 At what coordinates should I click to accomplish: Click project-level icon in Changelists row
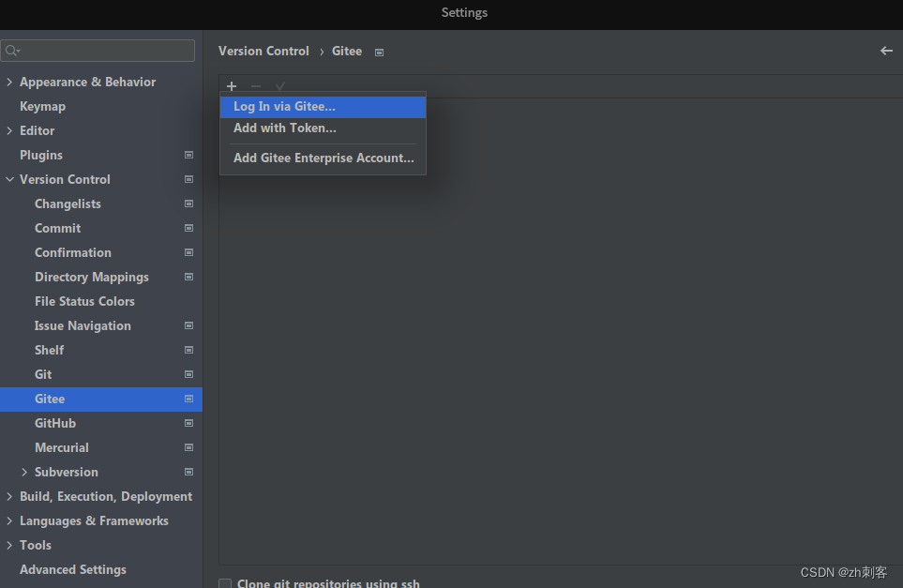188,204
